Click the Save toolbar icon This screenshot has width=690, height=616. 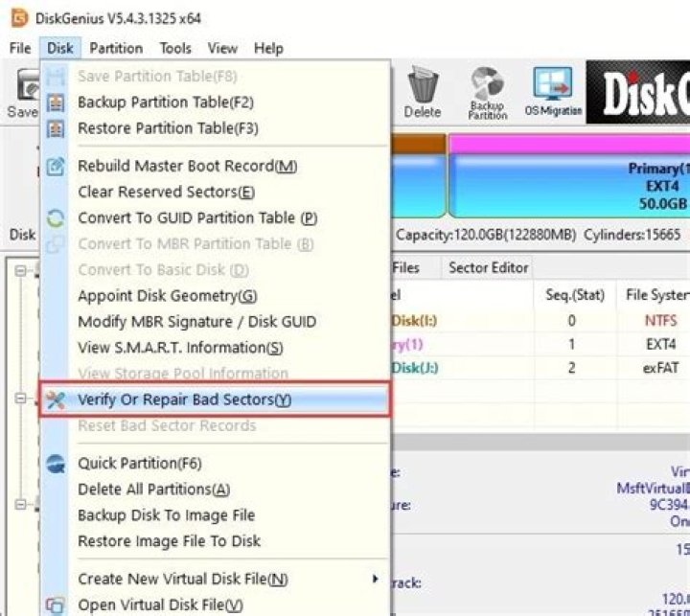[x=28, y=84]
